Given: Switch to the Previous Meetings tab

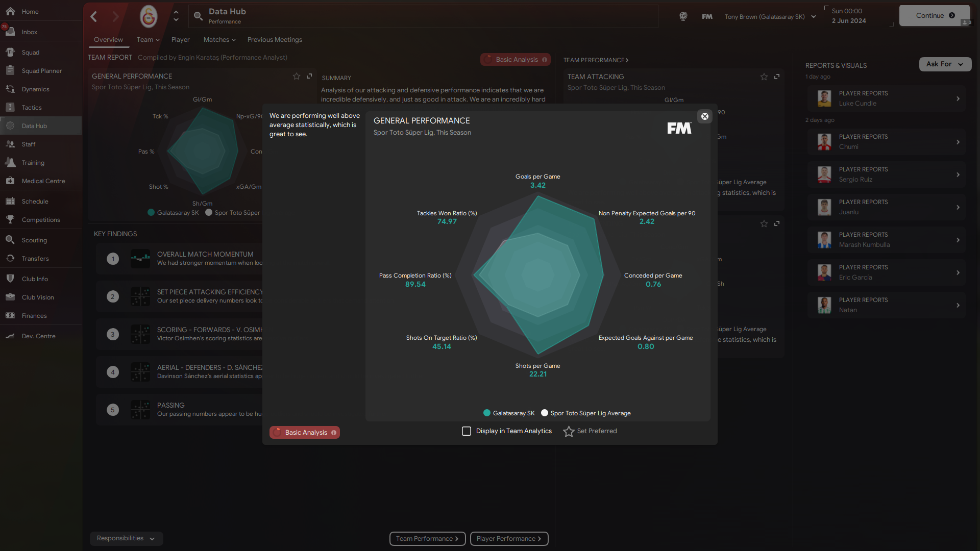Looking at the screenshot, I should [x=275, y=40].
